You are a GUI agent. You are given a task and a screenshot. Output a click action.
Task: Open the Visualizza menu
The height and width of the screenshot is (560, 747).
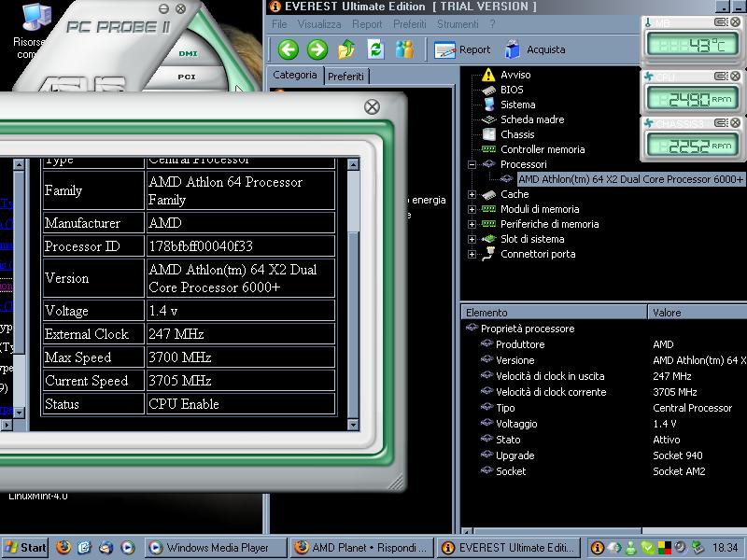(318, 24)
